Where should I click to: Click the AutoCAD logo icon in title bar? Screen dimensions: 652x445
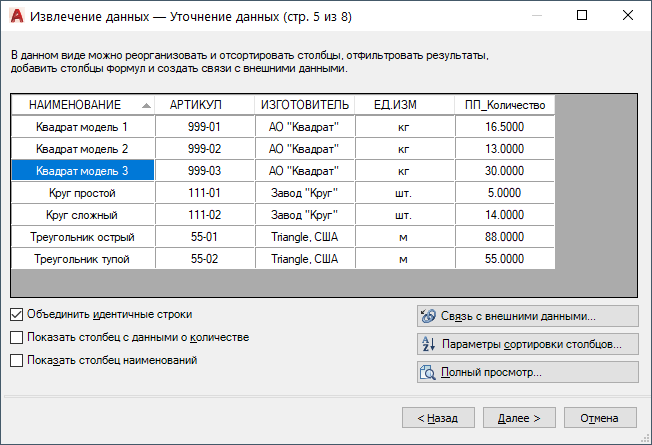pos(17,16)
